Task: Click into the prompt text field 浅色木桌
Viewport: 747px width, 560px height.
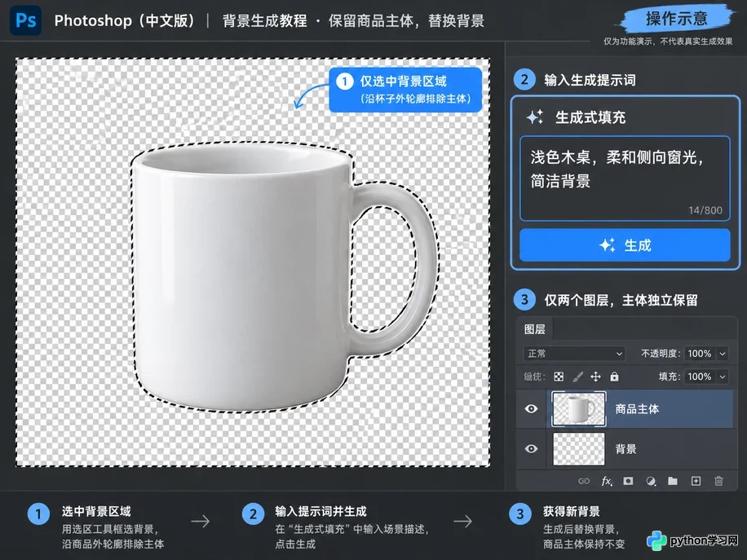Action: 625,178
